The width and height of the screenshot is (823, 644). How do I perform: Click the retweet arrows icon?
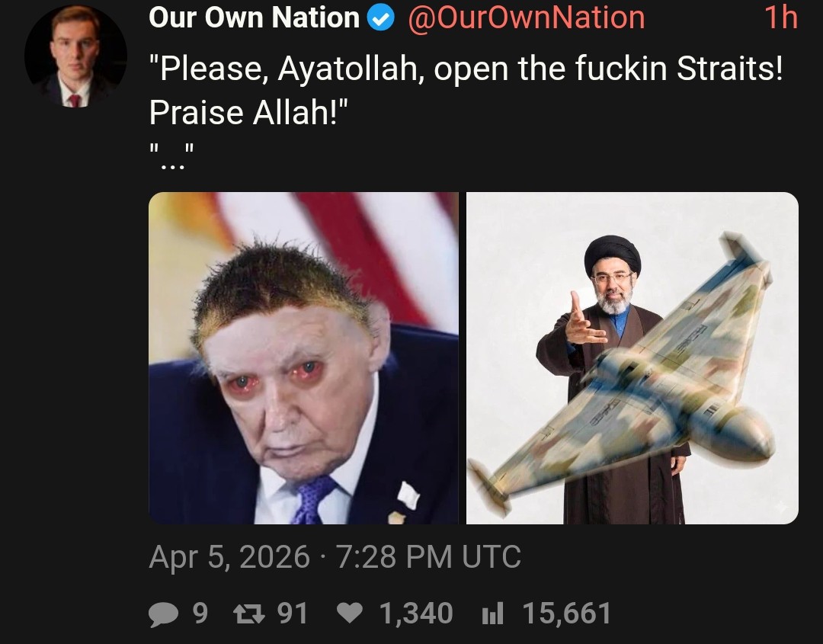[248, 613]
